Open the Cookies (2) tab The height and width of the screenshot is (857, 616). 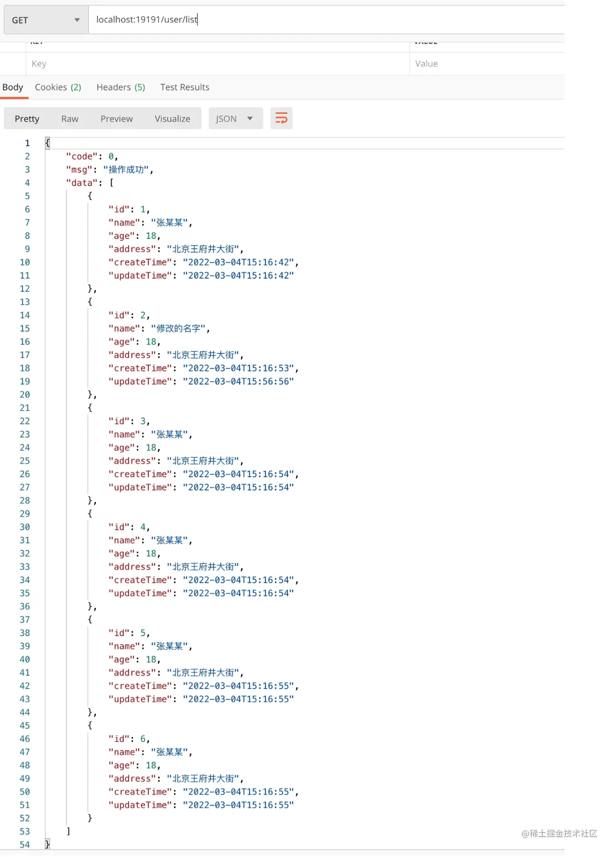58,87
